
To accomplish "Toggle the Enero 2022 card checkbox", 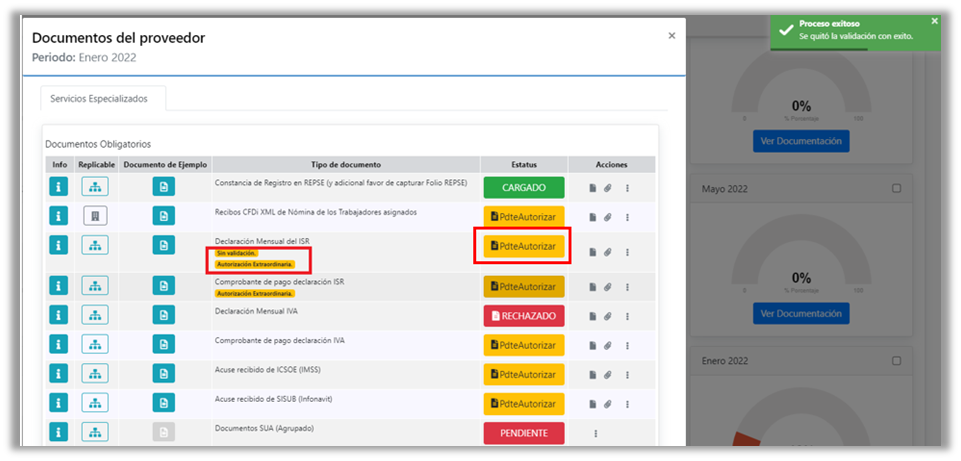I will coord(896,361).
